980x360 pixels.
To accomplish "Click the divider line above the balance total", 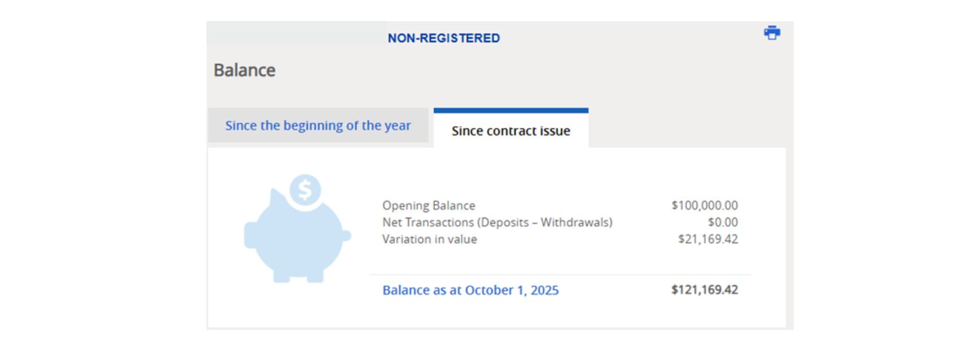I will point(560,275).
